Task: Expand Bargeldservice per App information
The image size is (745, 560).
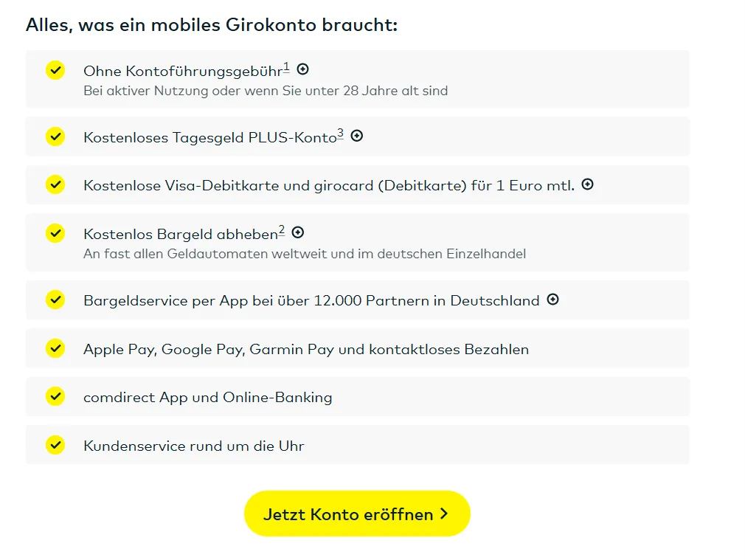Action: pyautogui.click(x=553, y=300)
